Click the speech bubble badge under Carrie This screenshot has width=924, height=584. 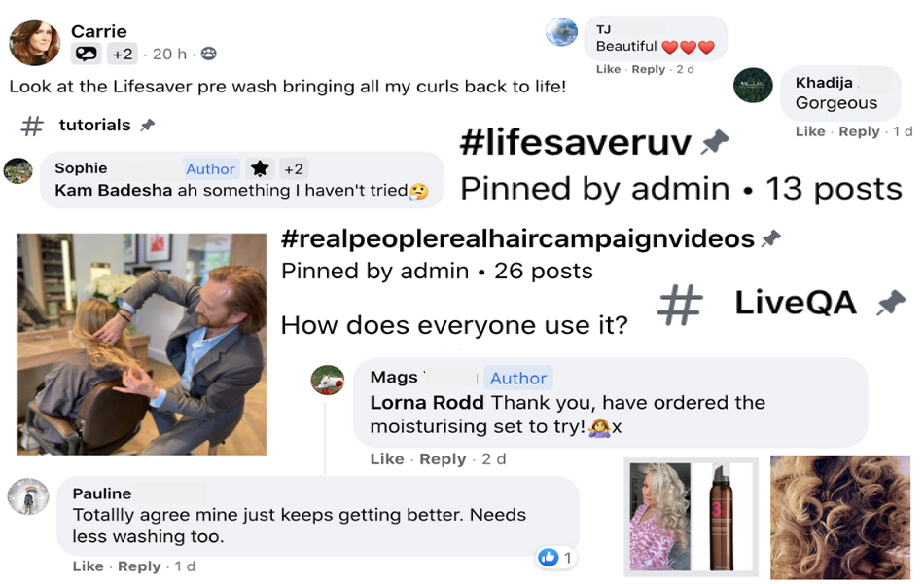pyautogui.click(x=86, y=55)
